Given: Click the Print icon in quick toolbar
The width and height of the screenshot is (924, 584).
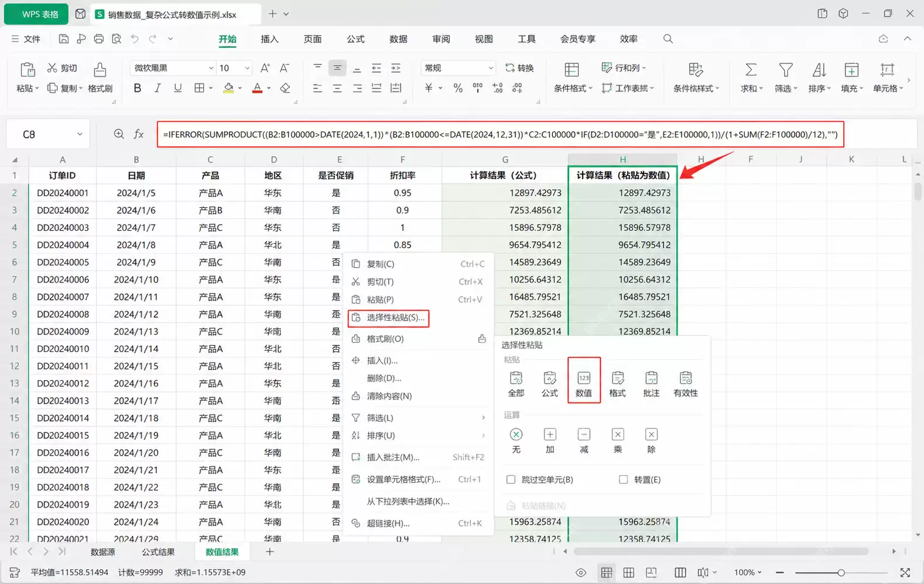Looking at the screenshot, I should point(98,39).
